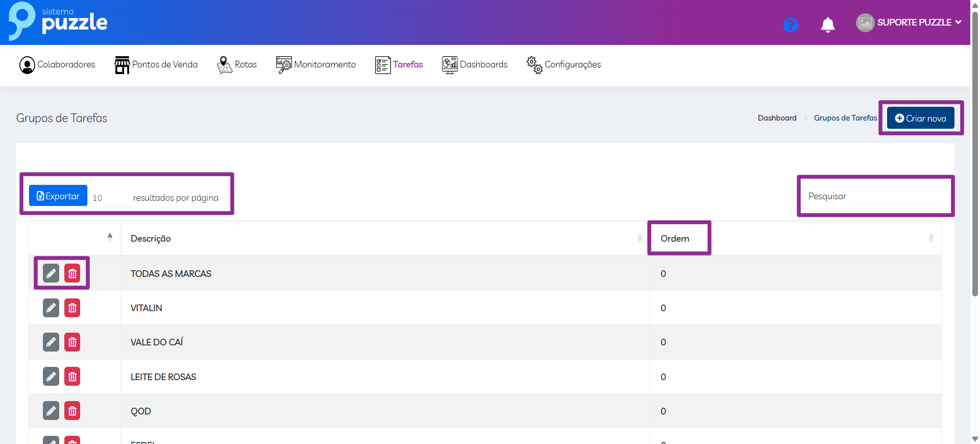The width and height of the screenshot is (980, 444).
Task: Edit the QOD task group
Action: click(51, 411)
